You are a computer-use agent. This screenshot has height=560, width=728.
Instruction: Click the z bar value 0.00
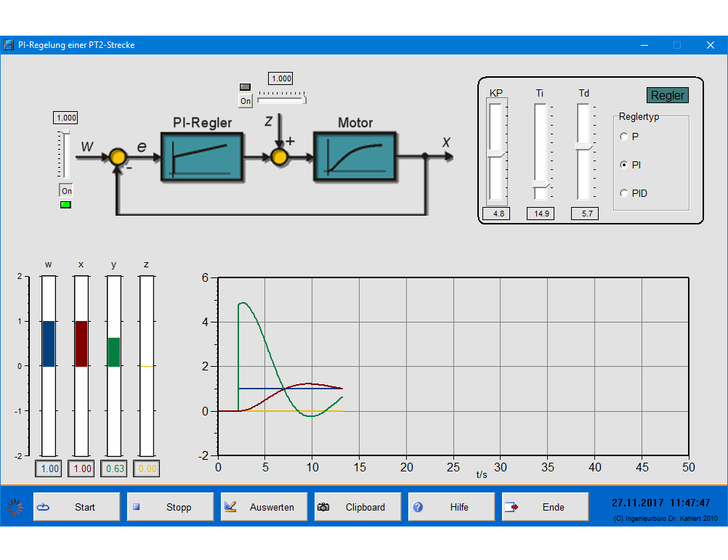point(147,468)
